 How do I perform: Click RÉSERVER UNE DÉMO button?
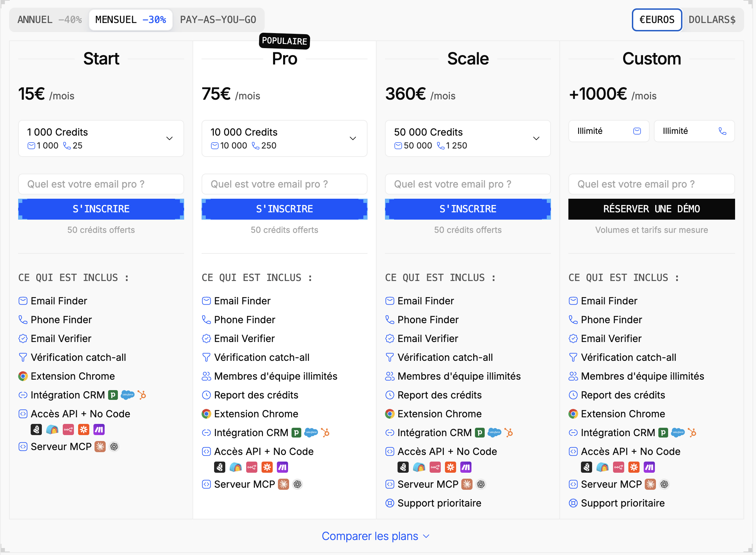tap(652, 209)
